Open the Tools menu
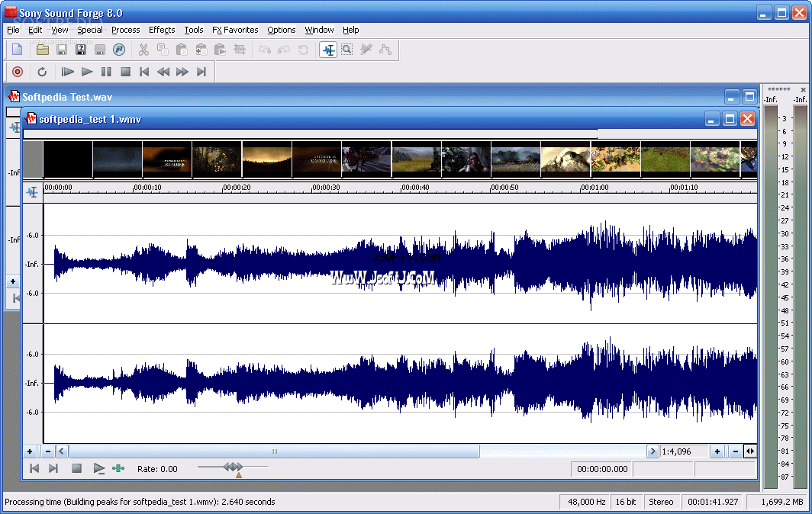Viewport: 812px width, 514px height. (194, 30)
